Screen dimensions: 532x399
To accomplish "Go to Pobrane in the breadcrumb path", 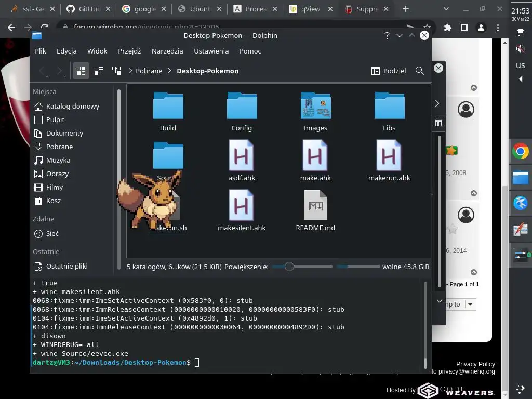I will pos(149,71).
